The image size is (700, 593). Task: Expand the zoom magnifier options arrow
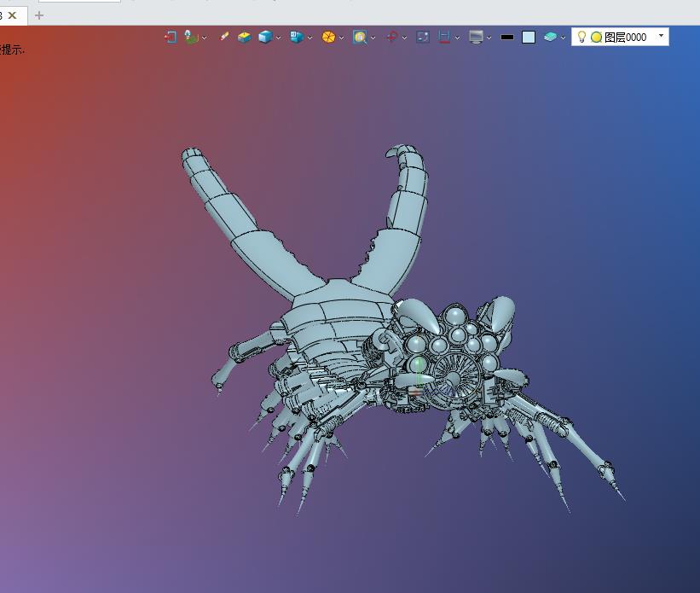tap(373, 38)
